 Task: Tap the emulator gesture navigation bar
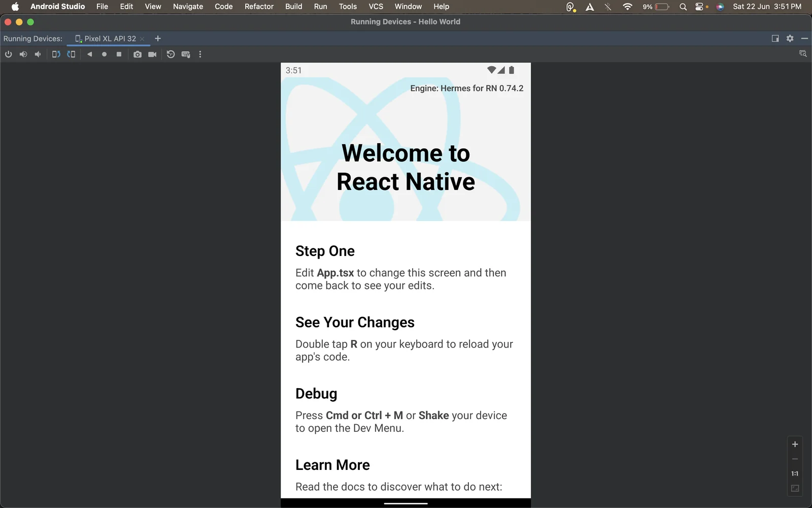click(405, 503)
